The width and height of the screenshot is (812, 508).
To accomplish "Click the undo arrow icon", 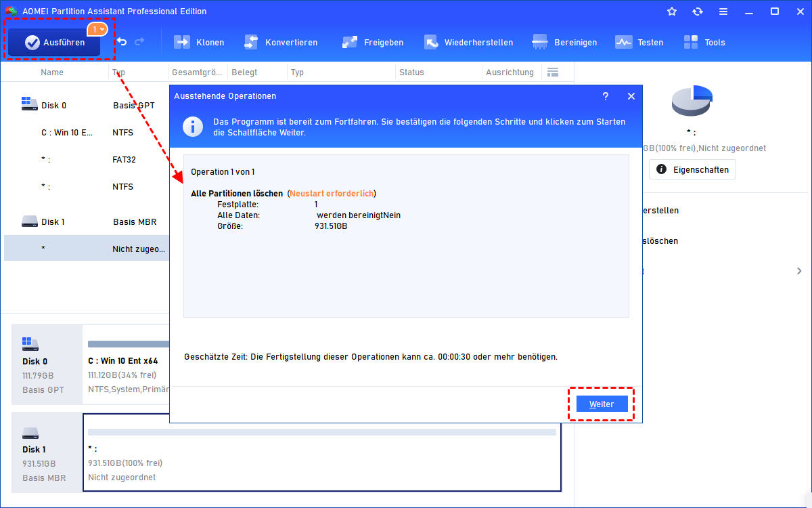I will (x=122, y=42).
